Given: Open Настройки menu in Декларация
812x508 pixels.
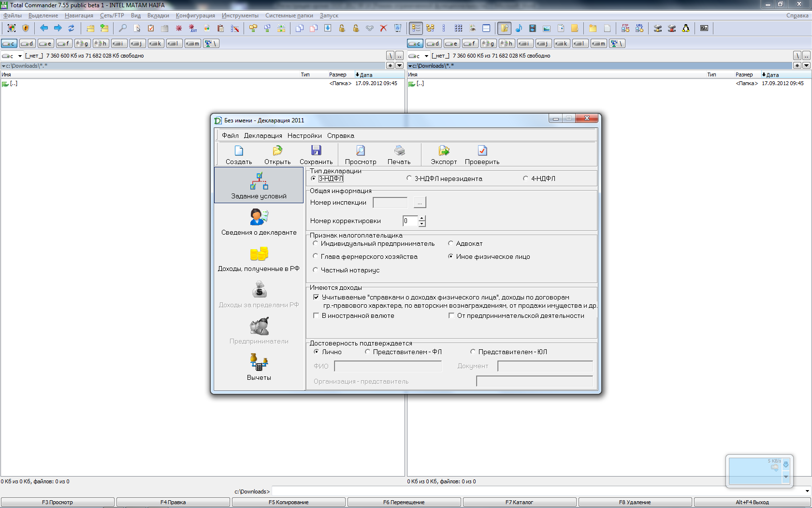Looking at the screenshot, I should pyautogui.click(x=304, y=135).
